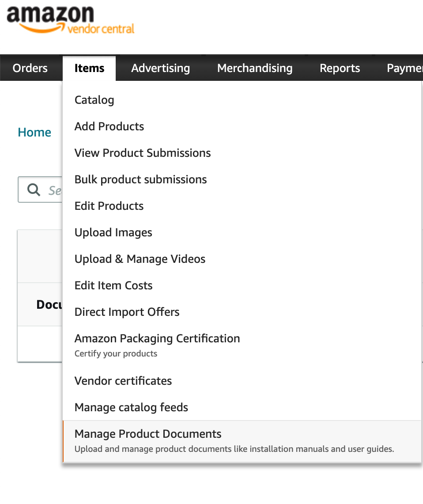Image resolution: width=423 pixels, height=504 pixels.
Task: Select Vendor certificates
Action: coord(123,381)
